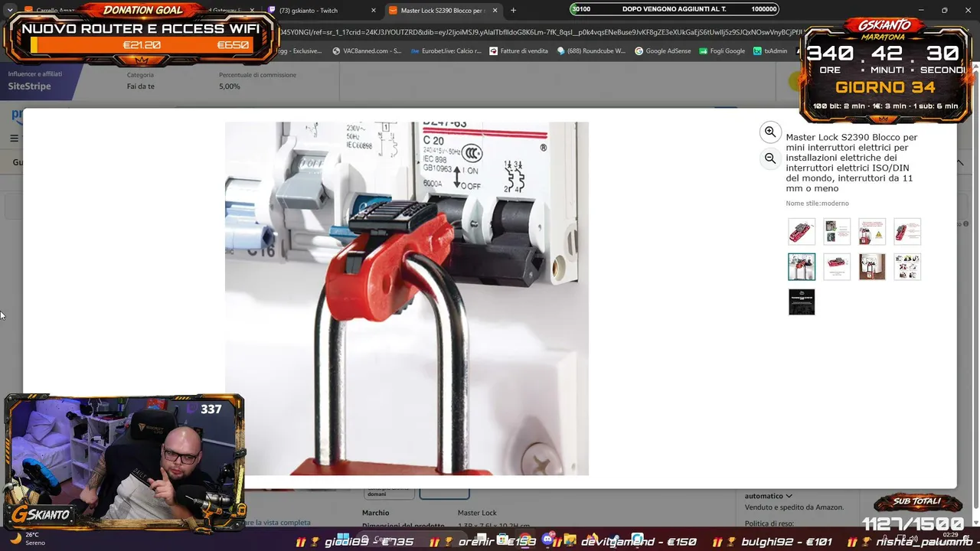Select the first red lock thumbnail
Image resolution: width=980 pixels, height=551 pixels.
[802, 231]
